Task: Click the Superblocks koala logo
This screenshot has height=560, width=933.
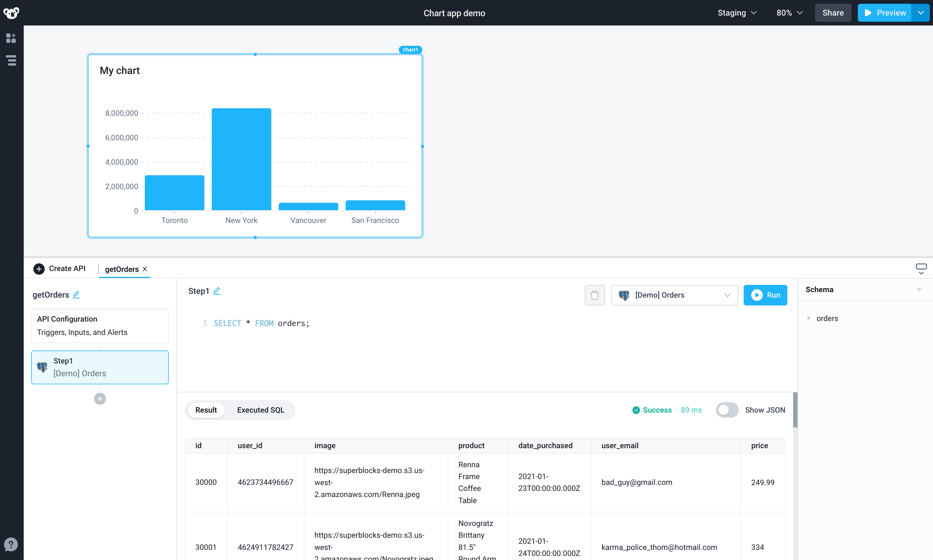Action: click(11, 12)
